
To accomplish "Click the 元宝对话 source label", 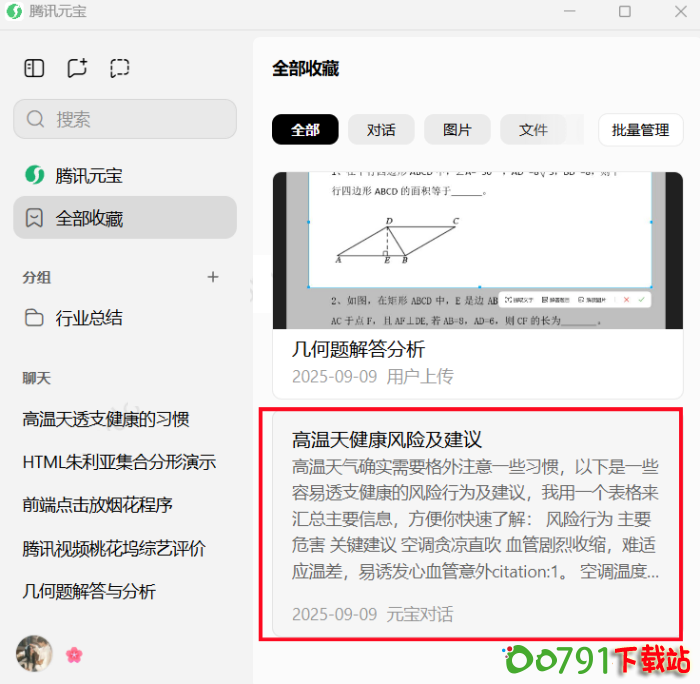I will pyautogui.click(x=420, y=614).
